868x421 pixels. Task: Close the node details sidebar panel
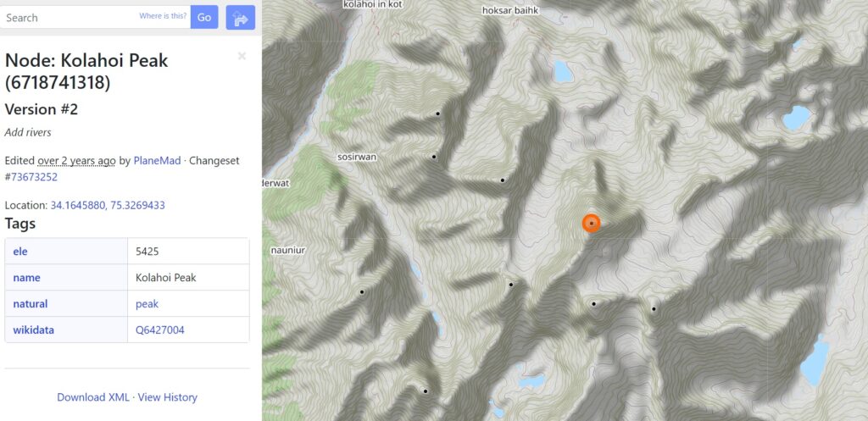[x=242, y=56]
